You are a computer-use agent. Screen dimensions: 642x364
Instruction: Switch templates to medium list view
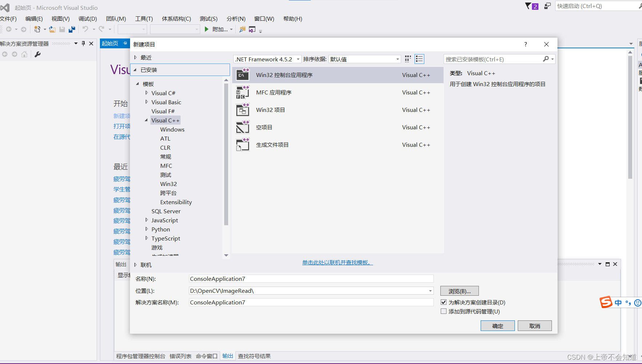(419, 59)
